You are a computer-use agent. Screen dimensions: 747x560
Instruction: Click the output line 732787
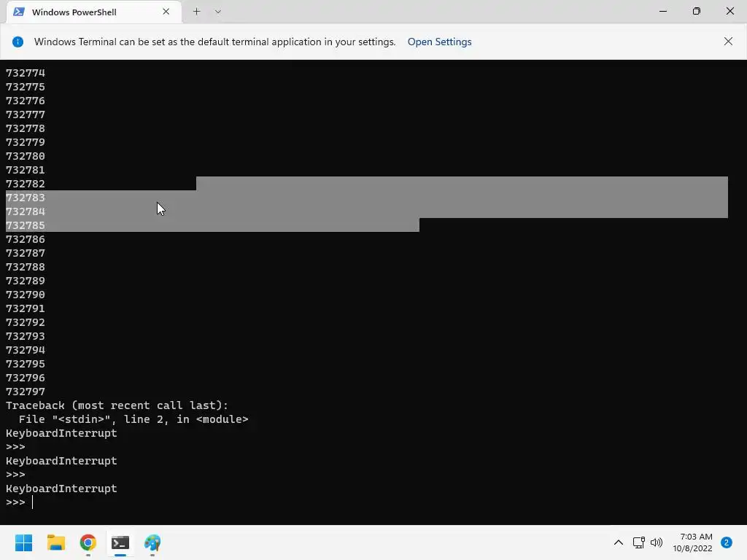tap(26, 253)
